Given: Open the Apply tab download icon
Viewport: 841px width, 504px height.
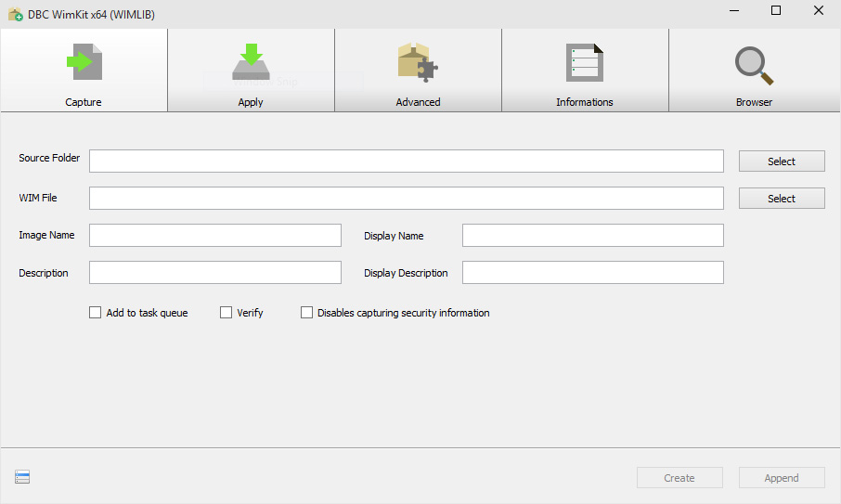Looking at the screenshot, I should 251,62.
